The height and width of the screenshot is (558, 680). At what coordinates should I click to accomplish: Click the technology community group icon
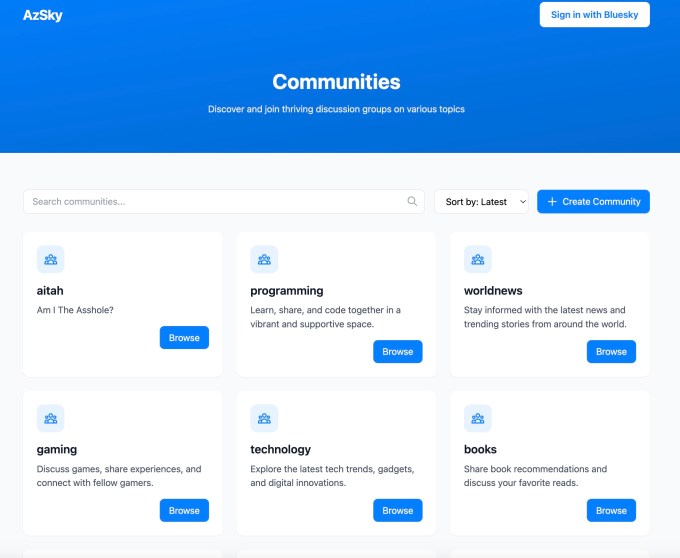pyautogui.click(x=264, y=418)
